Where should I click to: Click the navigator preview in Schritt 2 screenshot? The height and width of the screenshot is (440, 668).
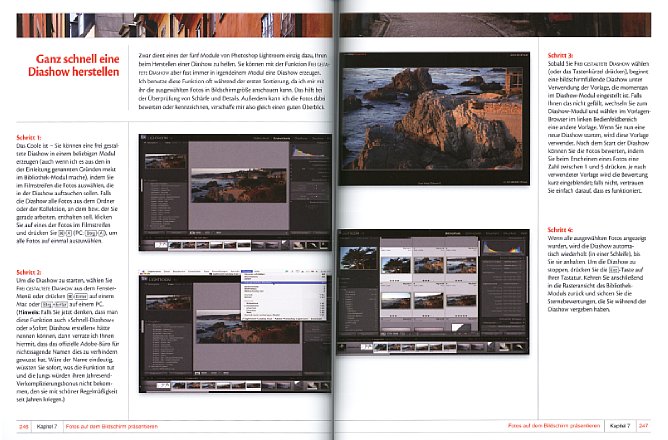click(169, 302)
